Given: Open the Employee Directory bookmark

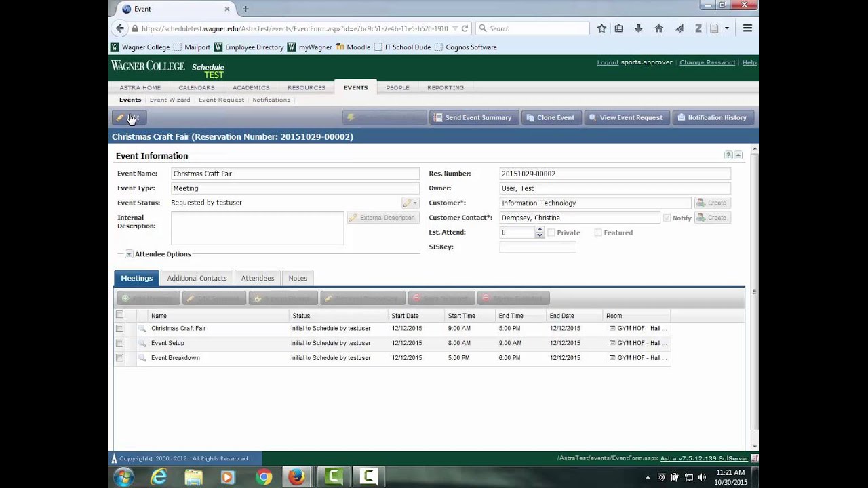Looking at the screenshot, I should pos(249,47).
